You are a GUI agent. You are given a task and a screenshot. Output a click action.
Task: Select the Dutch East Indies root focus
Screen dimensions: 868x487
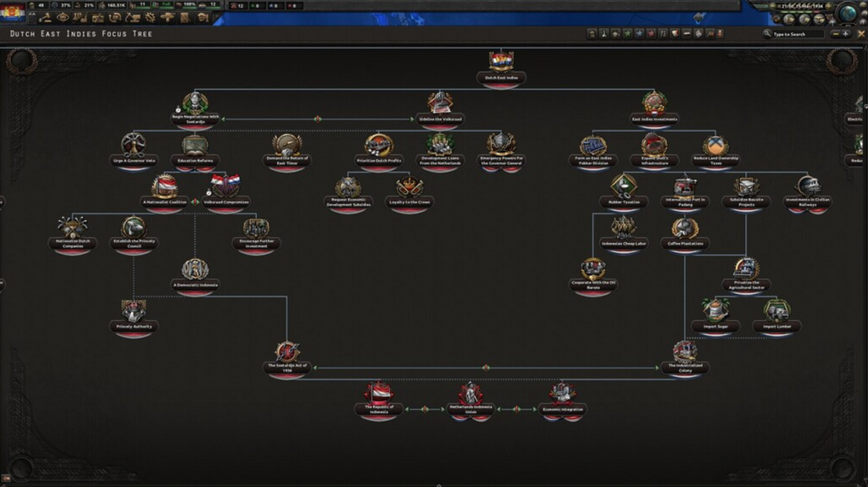click(x=501, y=68)
